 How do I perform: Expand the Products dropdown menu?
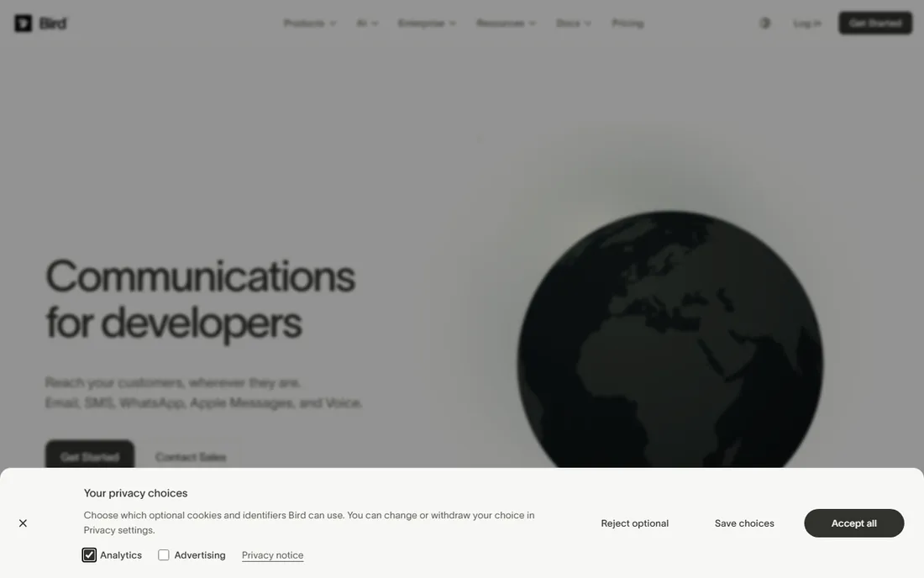click(x=310, y=23)
